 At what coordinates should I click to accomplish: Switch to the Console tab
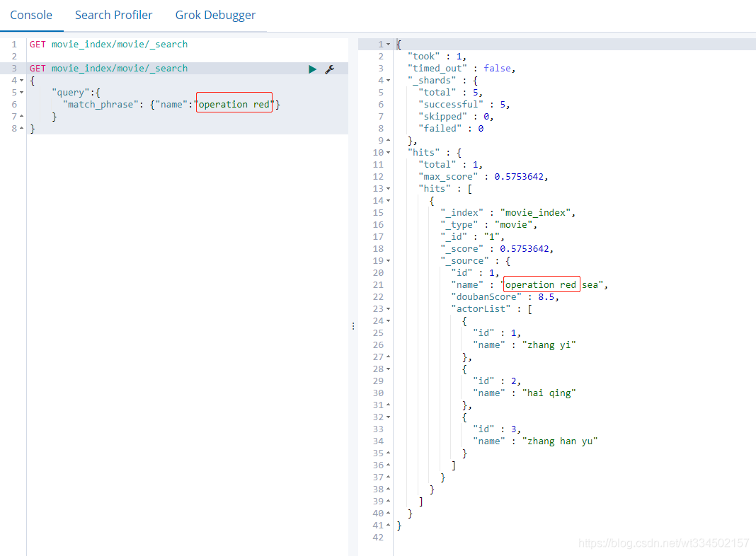click(x=31, y=16)
